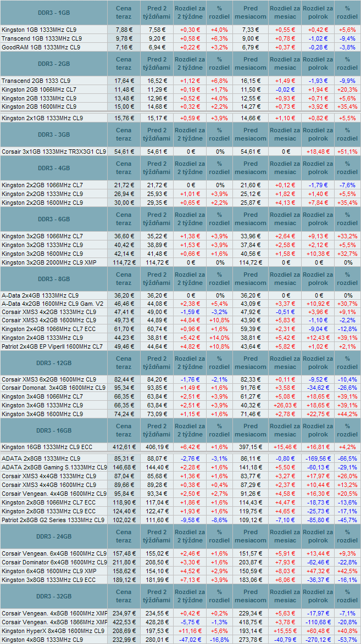The image size is (361, 644).
Task: Click the +47,32 € half-year difference cell
Action: click(318, 571)
